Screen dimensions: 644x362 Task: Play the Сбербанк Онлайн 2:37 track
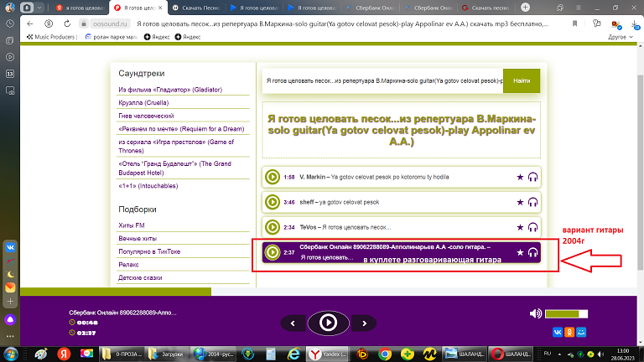(x=272, y=252)
